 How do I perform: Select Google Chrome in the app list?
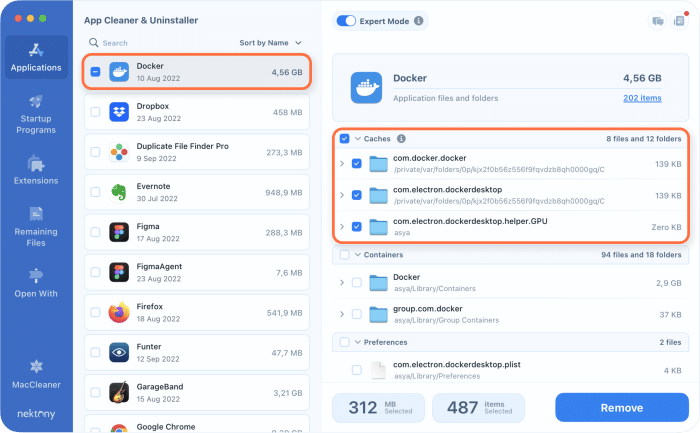pyautogui.click(x=197, y=424)
